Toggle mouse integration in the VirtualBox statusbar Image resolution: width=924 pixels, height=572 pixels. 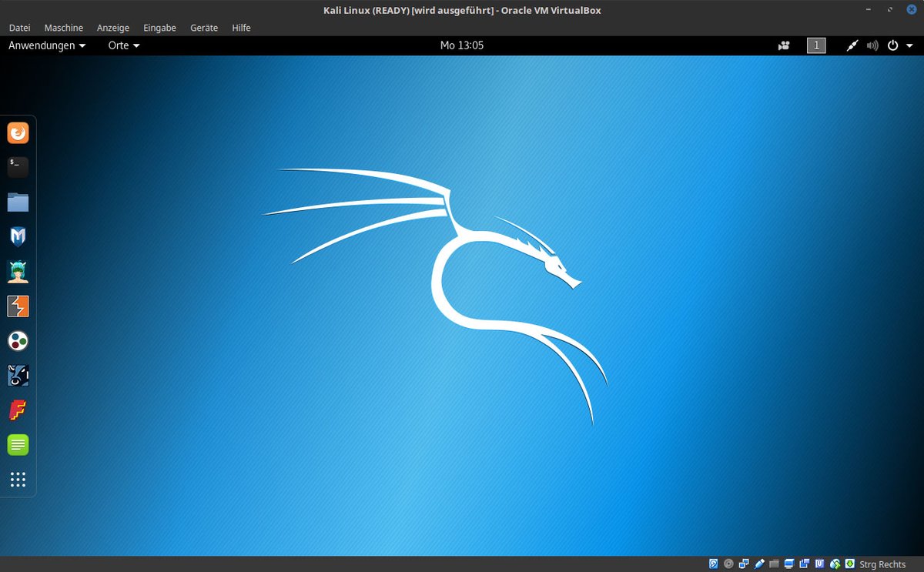point(834,564)
